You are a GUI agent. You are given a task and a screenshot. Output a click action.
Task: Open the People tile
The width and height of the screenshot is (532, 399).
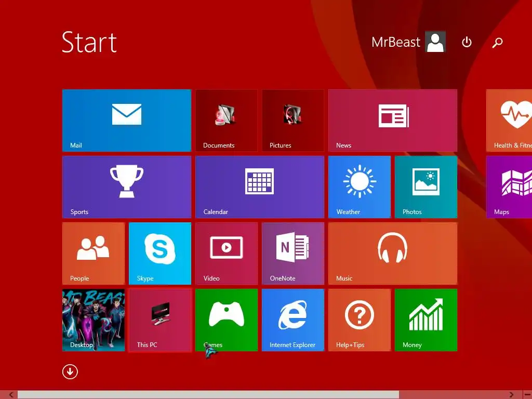[x=94, y=254]
